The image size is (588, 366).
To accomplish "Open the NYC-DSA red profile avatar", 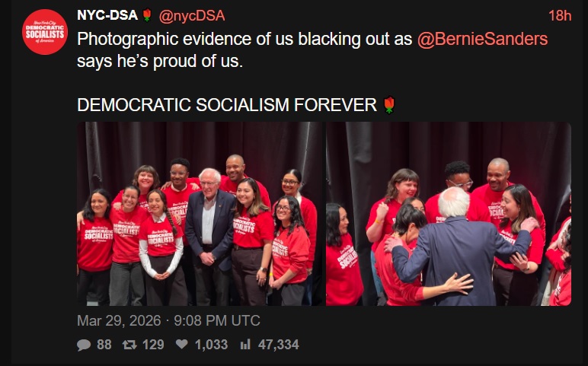I will point(45,32).
